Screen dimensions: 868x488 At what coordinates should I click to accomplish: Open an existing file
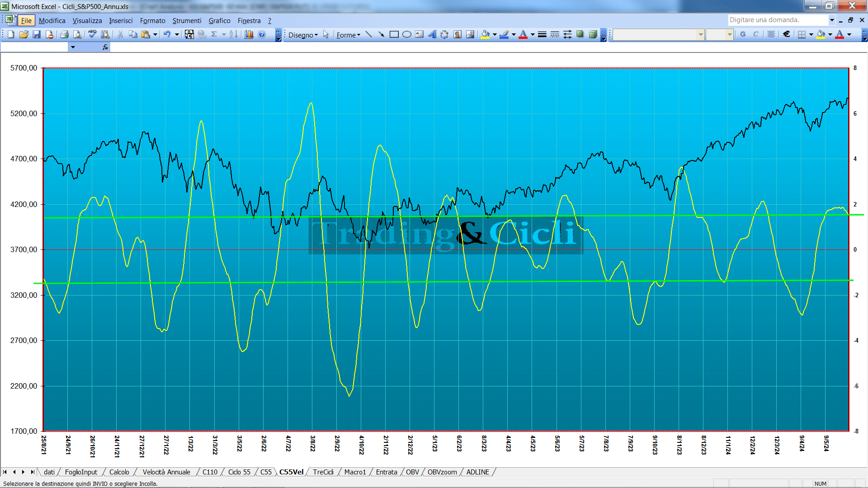pos(24,34)
